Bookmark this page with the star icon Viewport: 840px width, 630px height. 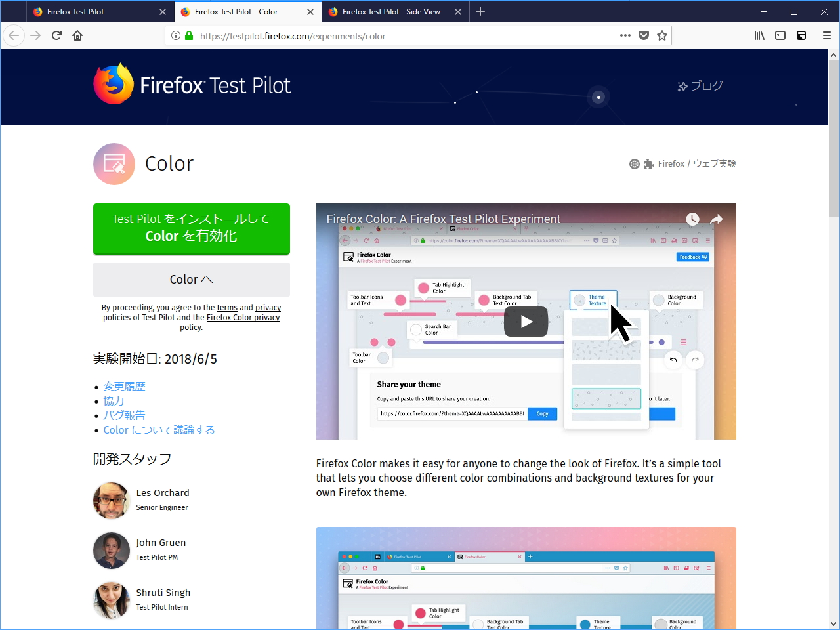point(662,35)
